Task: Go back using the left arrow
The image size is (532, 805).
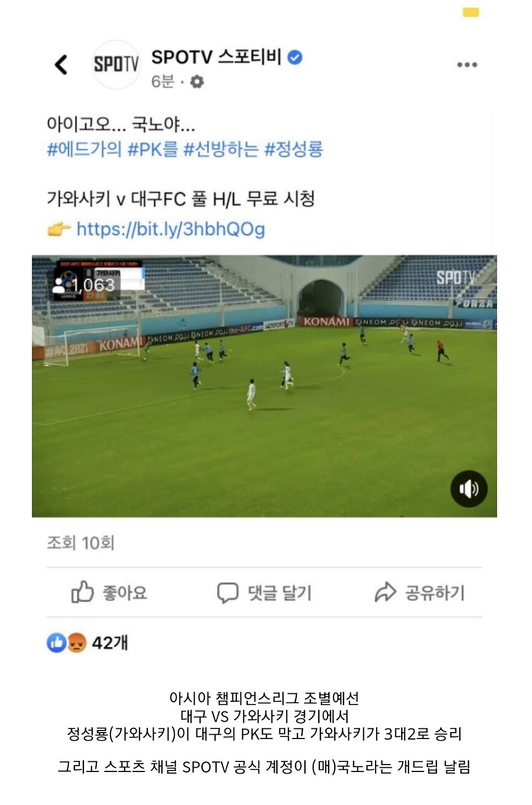Action: point(61,65)
